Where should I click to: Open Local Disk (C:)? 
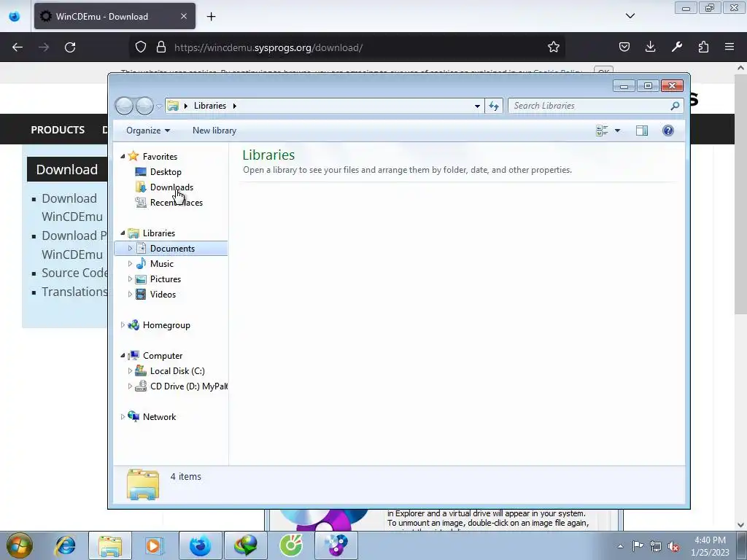pos(177,371)
